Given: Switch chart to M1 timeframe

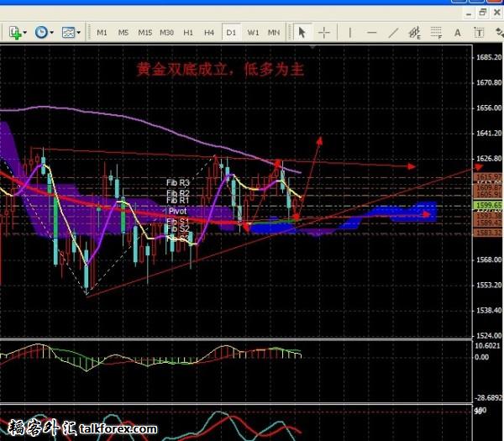Looking at the screenshot, I should pyautogui.click(x=102, y=33).
